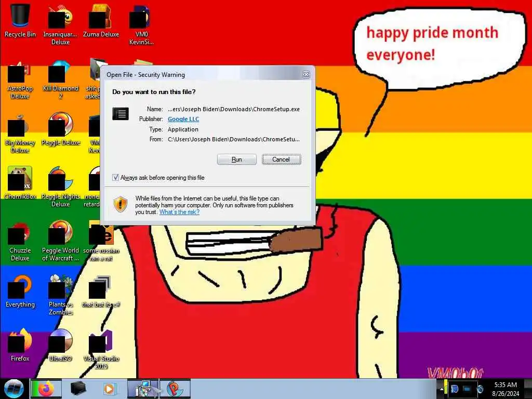This screenshot has height=399, width=532.
Task: Open the clock showing 5:35 AM
Action: (506, 389)
